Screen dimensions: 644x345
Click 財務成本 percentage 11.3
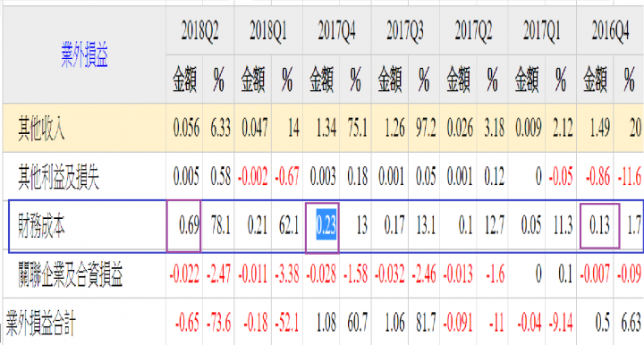(x=563, y=225)
